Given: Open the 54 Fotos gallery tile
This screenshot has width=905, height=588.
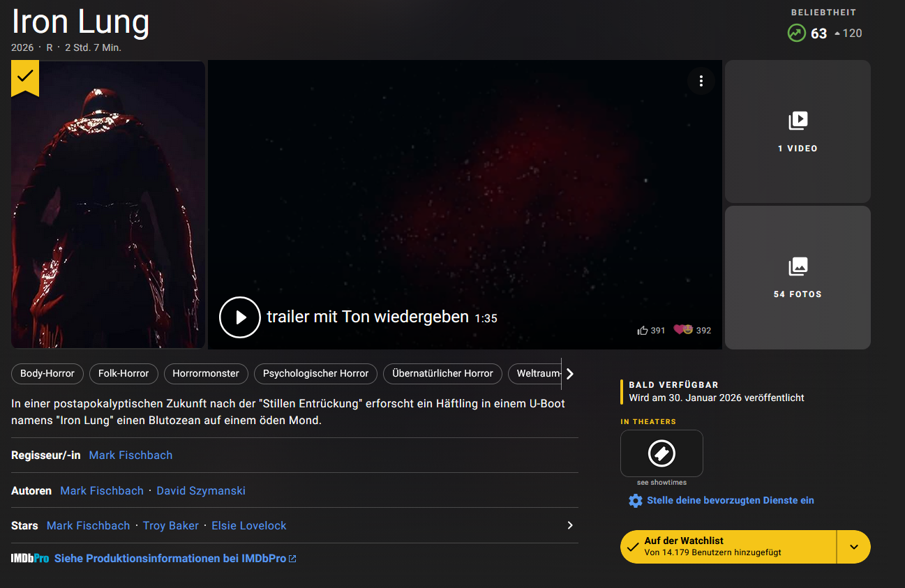Looking at the screenshot, I should coord(797,277).
